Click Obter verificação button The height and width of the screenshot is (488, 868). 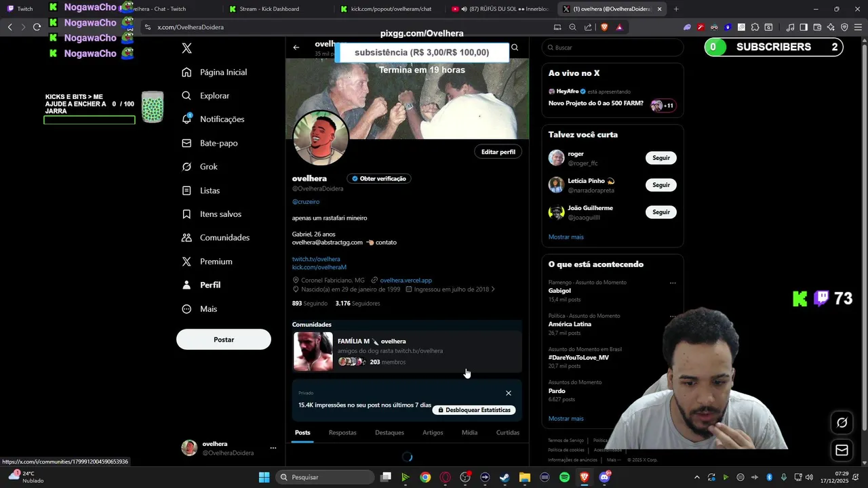tap(379, 178)
